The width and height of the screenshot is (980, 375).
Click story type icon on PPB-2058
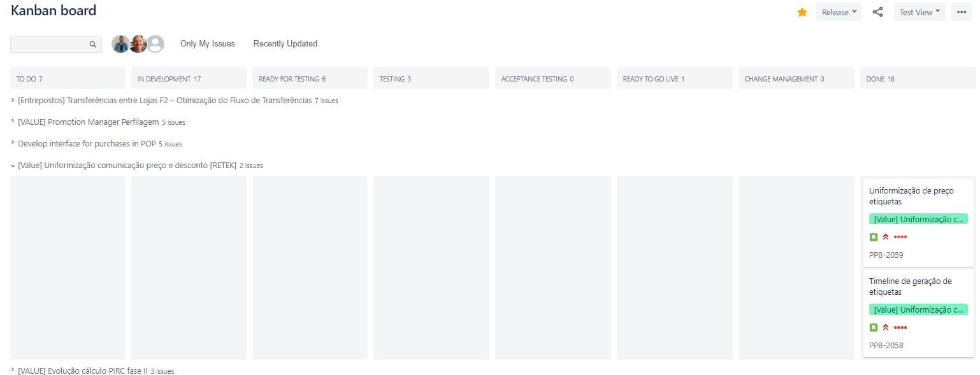coord(874,327)
